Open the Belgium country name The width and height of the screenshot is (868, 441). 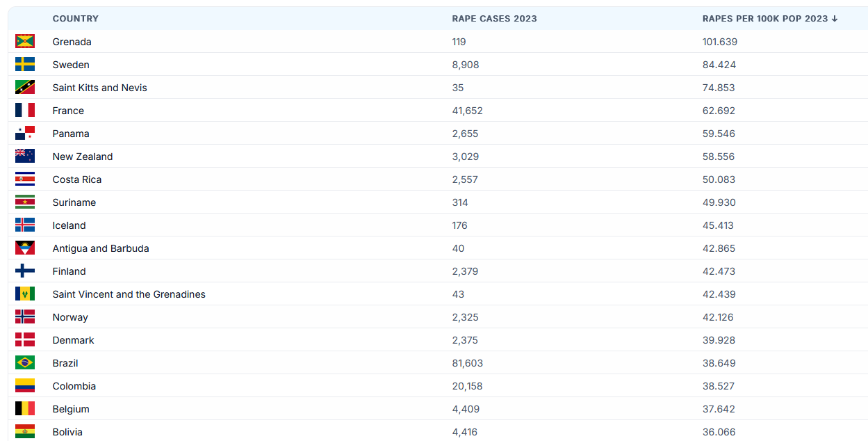(71, 409)
